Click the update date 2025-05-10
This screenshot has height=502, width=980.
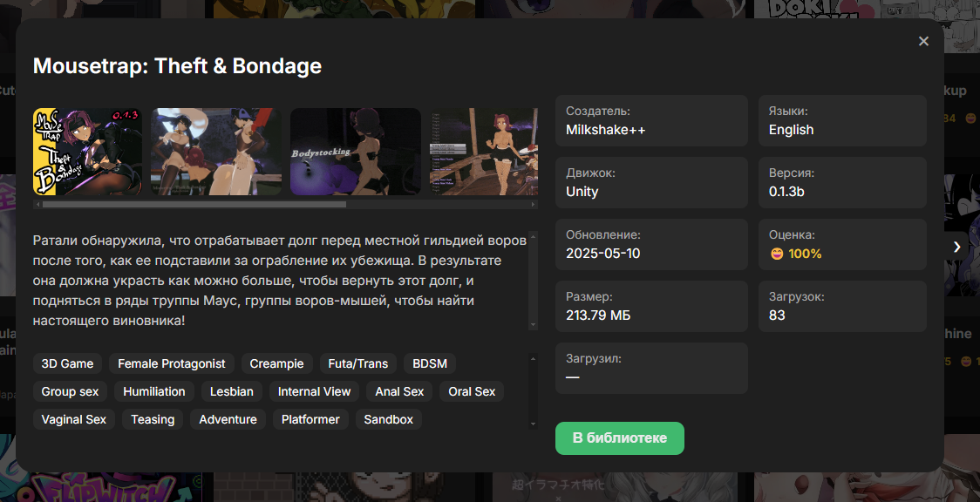[603, 254]
